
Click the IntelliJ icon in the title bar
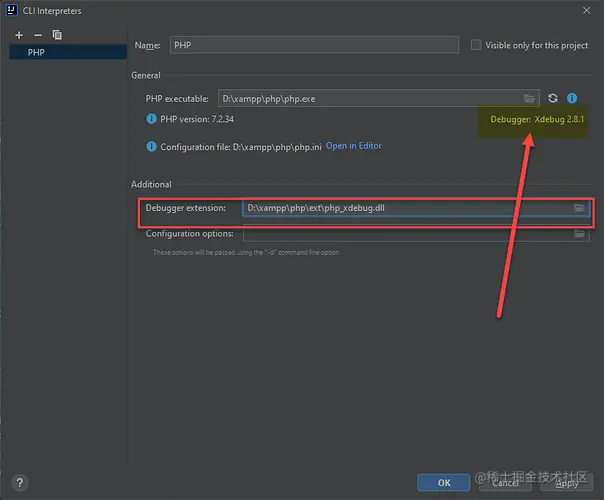pyautogui.click(x=12, y=10)
